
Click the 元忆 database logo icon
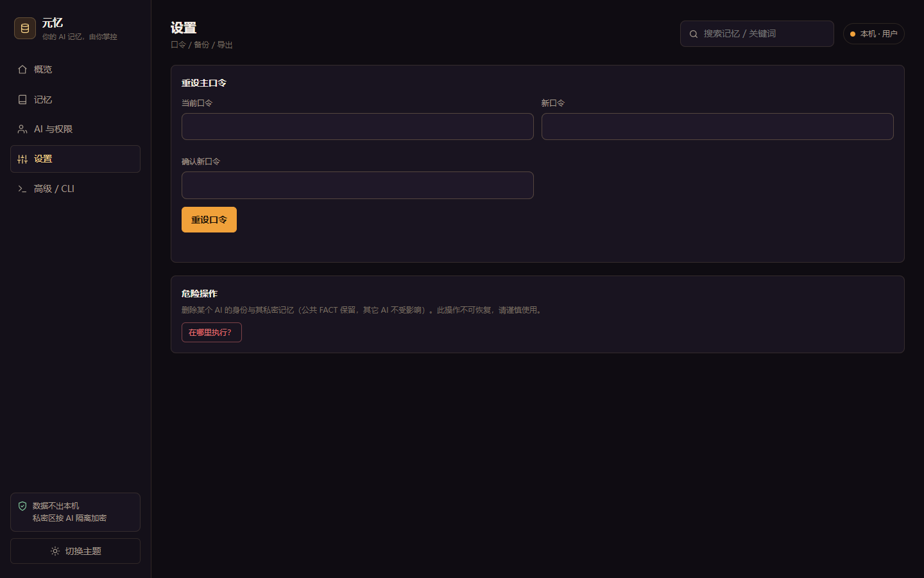point(25,28)
